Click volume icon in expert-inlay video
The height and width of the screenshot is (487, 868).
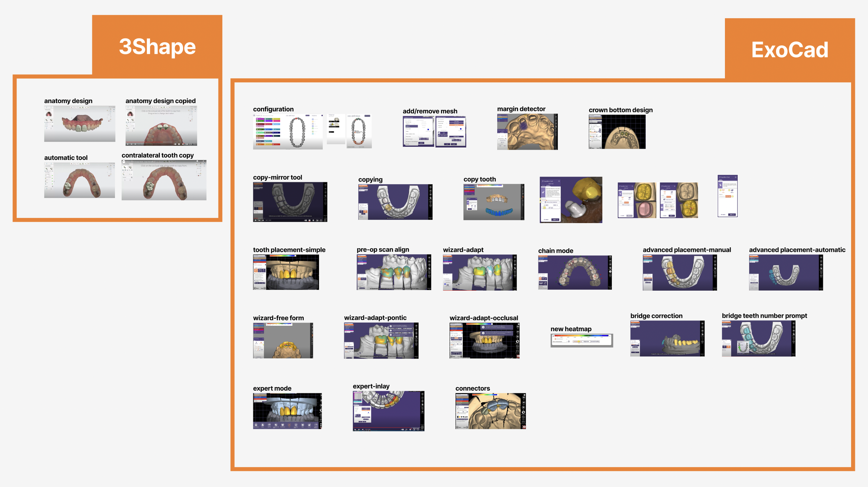click(x=363, y=429)
